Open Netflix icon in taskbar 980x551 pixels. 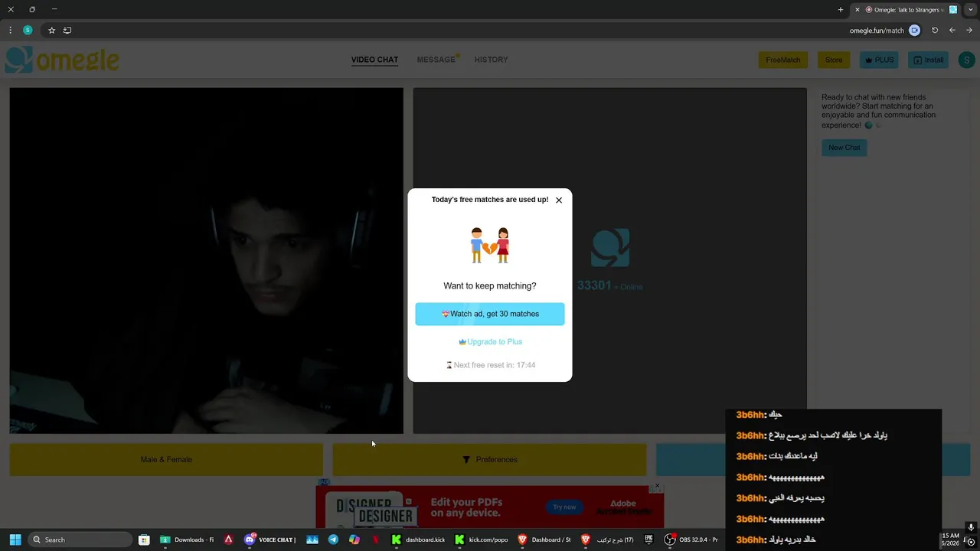[x=376, y=540]
